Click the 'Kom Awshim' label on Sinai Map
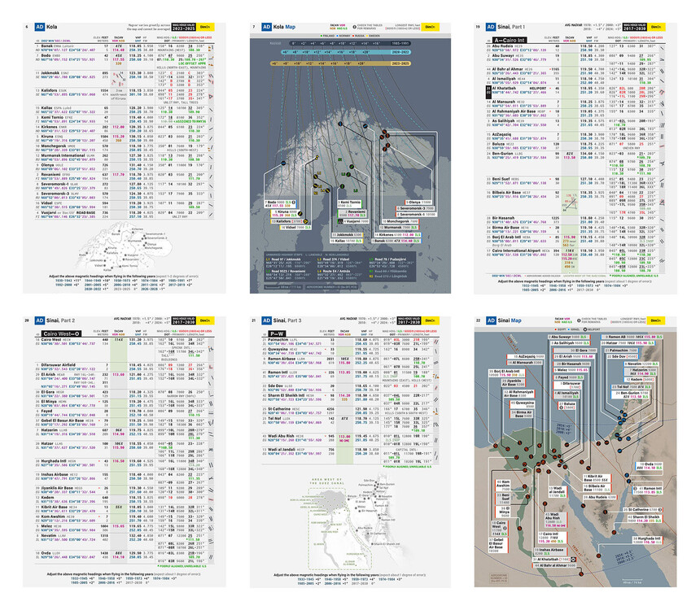 503,486
